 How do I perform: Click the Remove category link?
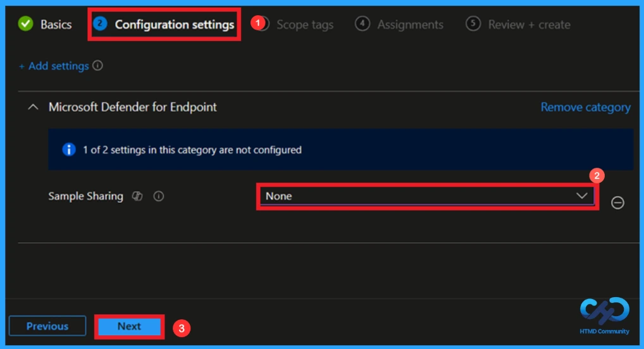(x=586, y=107)
